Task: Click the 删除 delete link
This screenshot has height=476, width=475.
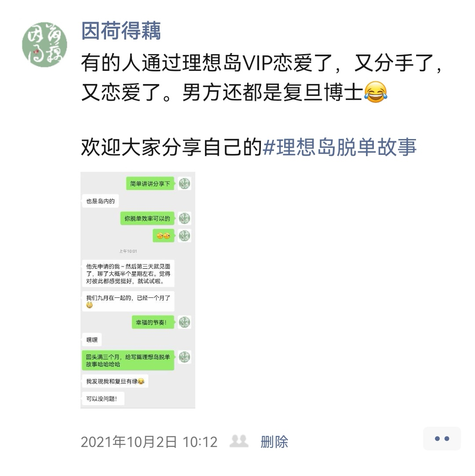Action: point(274,442)
